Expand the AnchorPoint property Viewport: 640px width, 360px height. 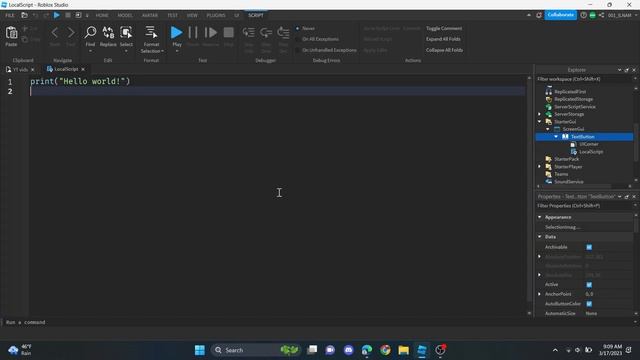click(540, 294)
